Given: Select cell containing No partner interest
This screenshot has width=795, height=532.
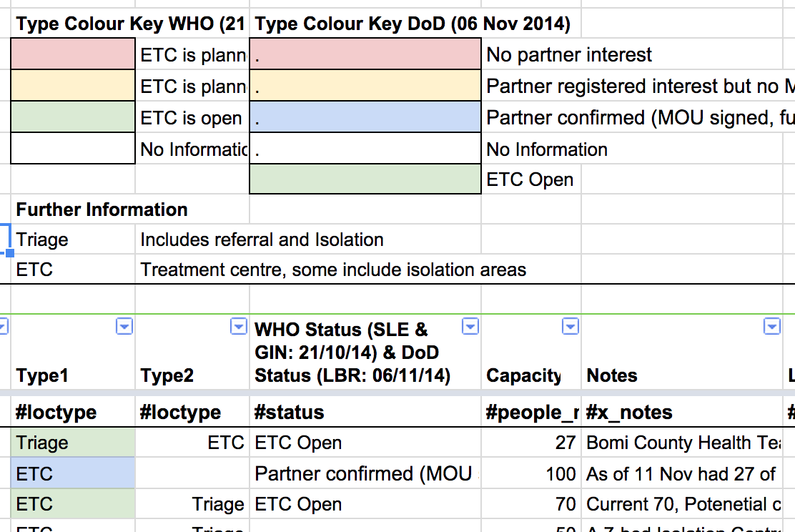Looking at the screenshot, I should coord(569,54).
